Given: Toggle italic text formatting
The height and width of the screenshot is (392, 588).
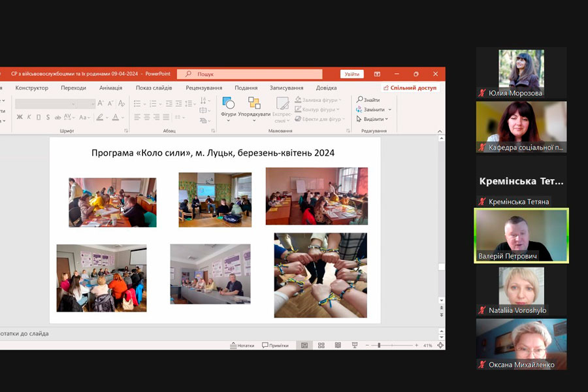Looking at the screenshot, I should [30, 118].
